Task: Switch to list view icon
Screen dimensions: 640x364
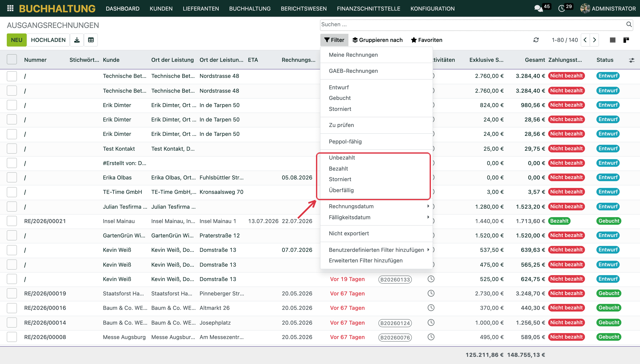Action: [x=612, y=40]
